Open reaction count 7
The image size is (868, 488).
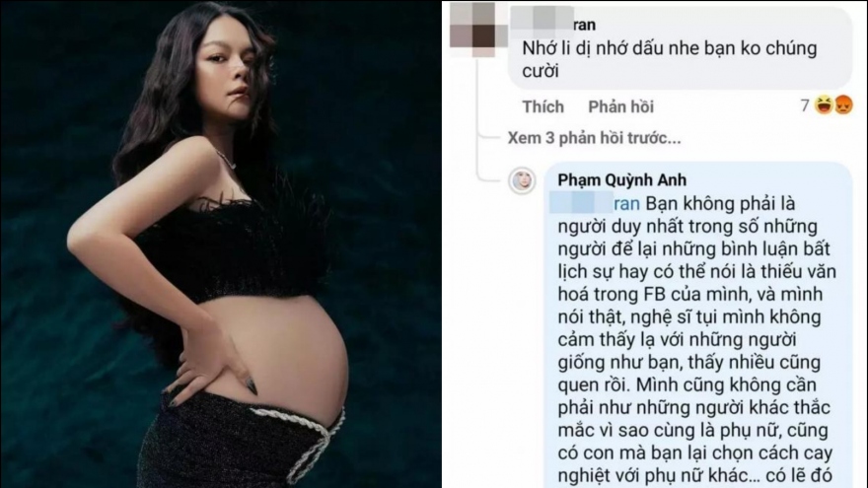click(x=805, y=105)
